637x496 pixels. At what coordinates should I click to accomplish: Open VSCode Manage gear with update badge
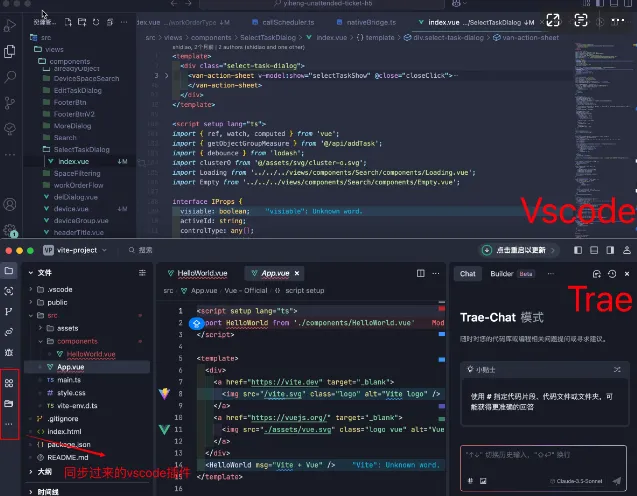click(x=10, y=230)
